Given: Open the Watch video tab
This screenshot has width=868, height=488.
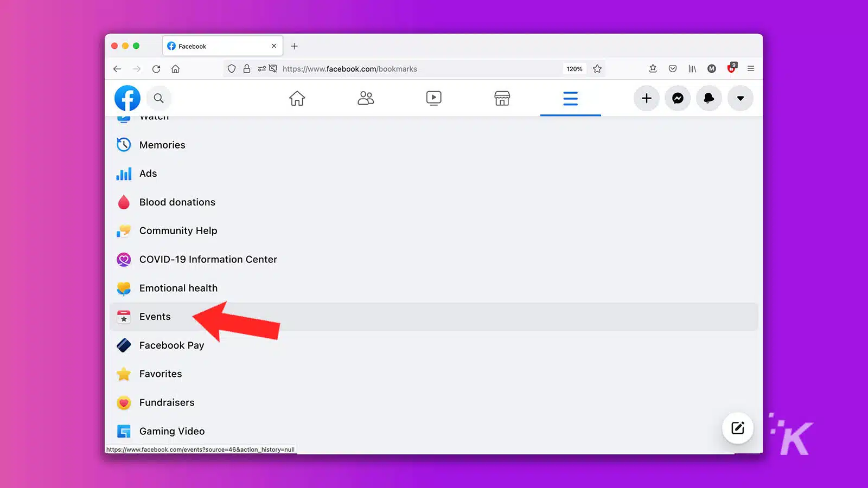Looking at the screenshot, I should pyautogui.click(x=433, y=98).
